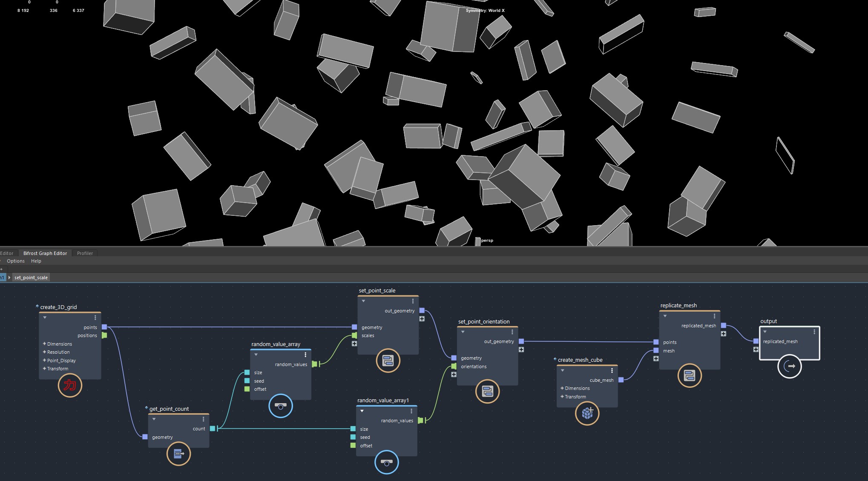Screen dimensions: 868x481
Task: Click the Symmetry: World X viewport label
Action: [485, 11]
